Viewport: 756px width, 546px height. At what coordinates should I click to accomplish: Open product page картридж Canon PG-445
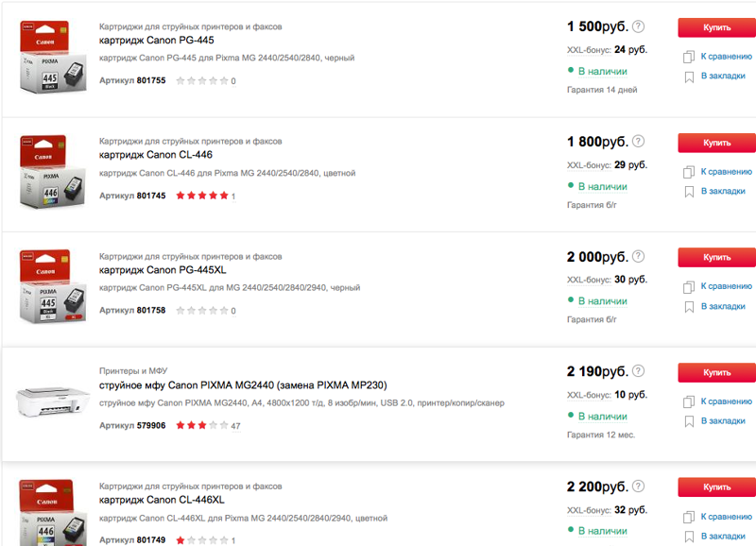[x=156, y=40]
